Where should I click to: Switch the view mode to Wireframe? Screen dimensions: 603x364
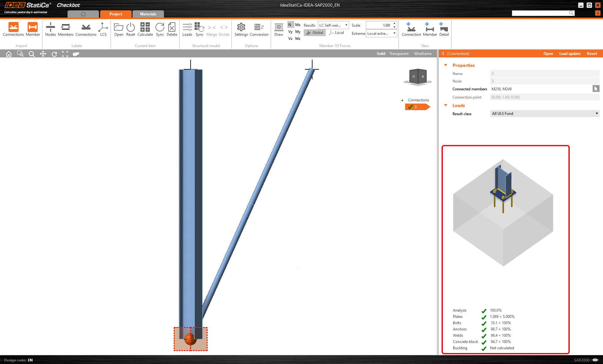[x=423, y=54]
